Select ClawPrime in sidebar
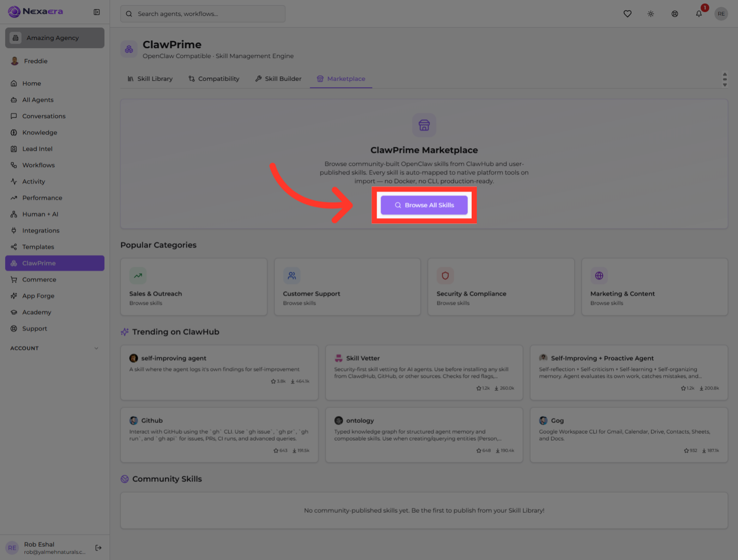The height and width of the screenshot is (560, 738). pos(55,263)
